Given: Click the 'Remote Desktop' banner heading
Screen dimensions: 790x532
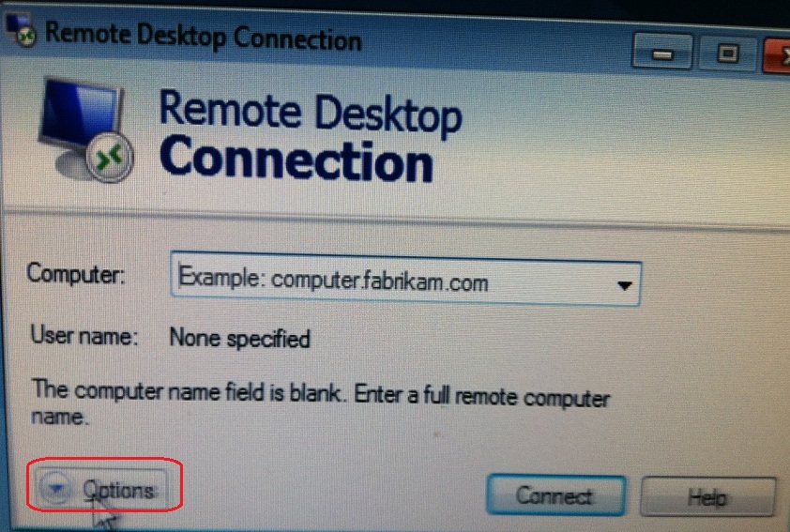Looking at the screenshot, I should pos(310,112).
